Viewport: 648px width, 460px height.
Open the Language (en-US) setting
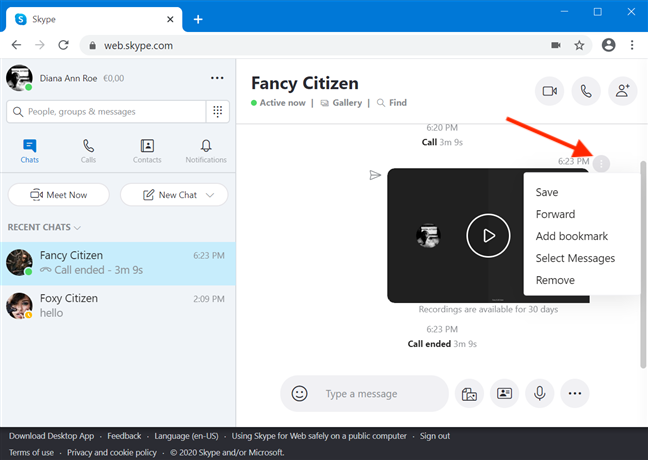coord(186,436)
